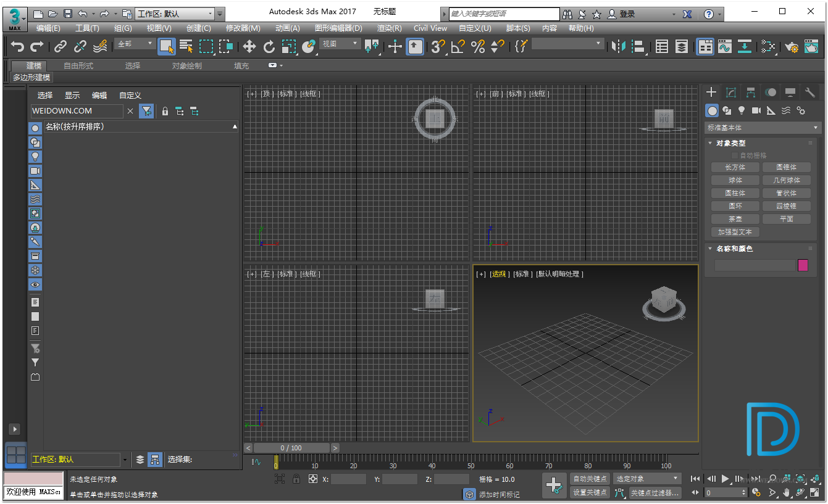Click the Mirror tool icon
The width and height of the screenshot is (828, 504).
point(617,46)
